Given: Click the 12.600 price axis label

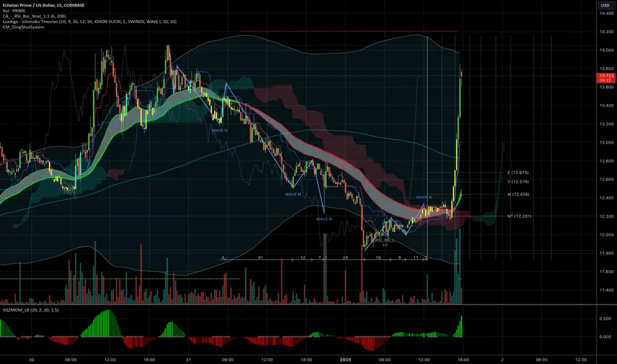Looking at the screenshot, I should 606,179.
